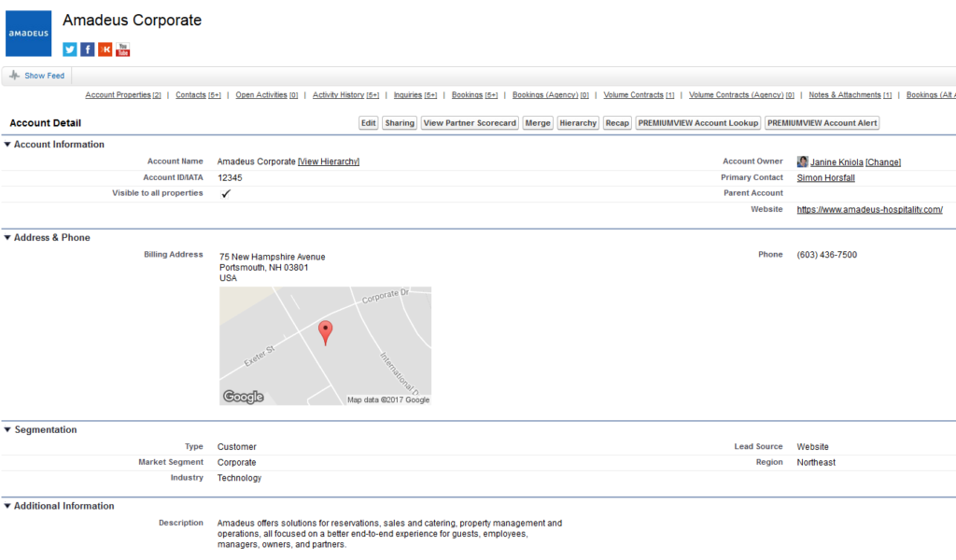This screenshot has width=956, height=560.
Task: Jump to Notes & Attachments list
Action: 850,95
